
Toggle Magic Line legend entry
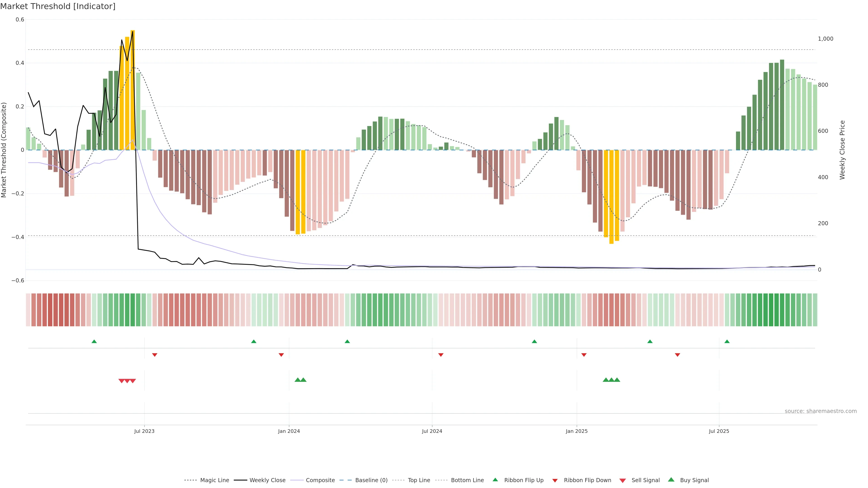pyautogui.click(x=214, y=480)
